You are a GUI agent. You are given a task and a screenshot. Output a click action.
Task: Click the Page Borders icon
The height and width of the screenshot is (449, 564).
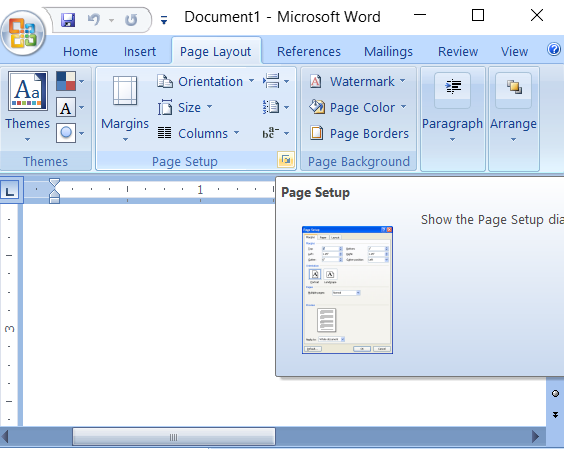[317, 133]
